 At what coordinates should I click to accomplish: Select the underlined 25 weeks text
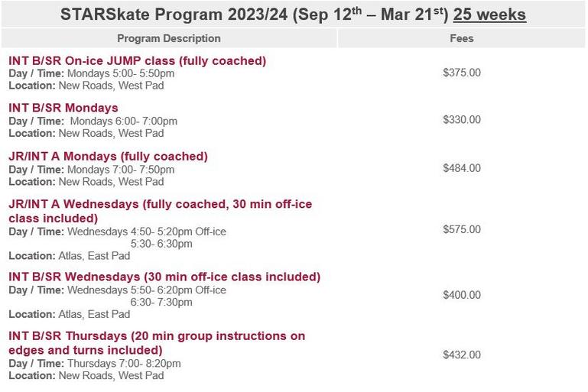pos(490,15)
